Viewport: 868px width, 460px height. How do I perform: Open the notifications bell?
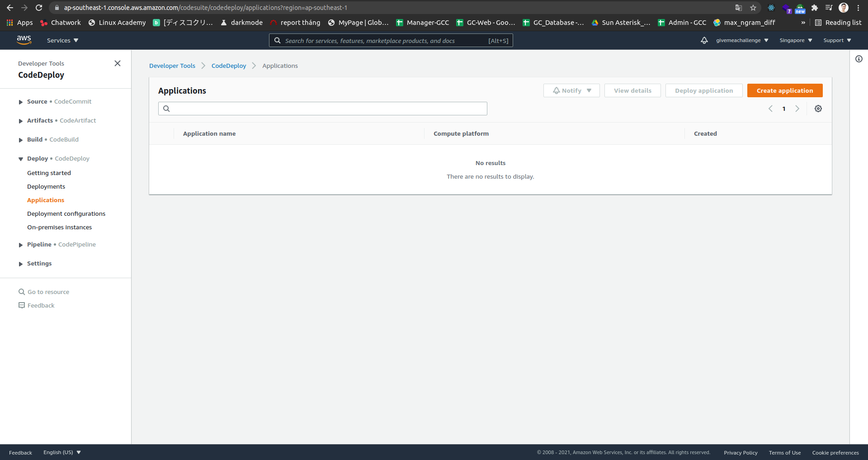tap(704, 40)
